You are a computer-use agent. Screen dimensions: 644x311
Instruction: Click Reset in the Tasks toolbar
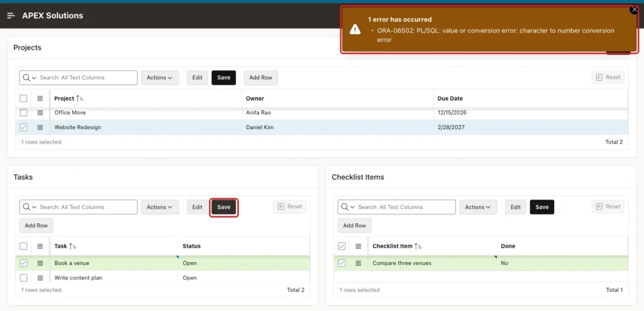(289, 207)
